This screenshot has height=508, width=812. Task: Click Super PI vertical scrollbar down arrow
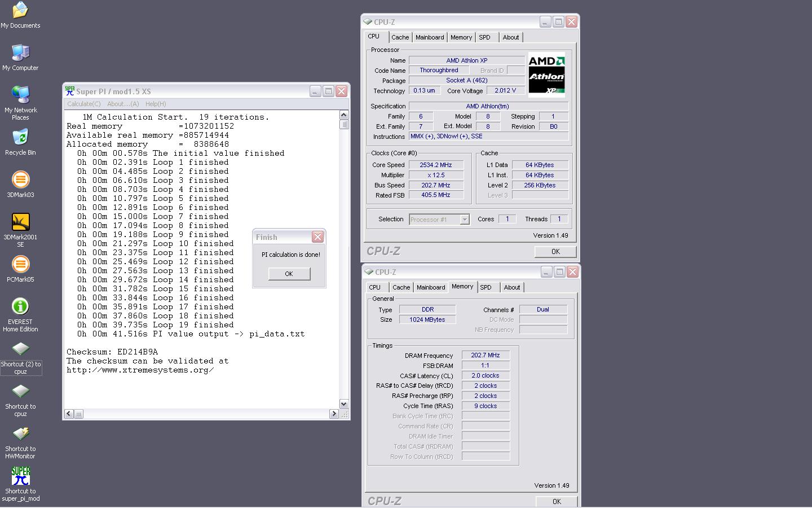[x=344, y=404]
